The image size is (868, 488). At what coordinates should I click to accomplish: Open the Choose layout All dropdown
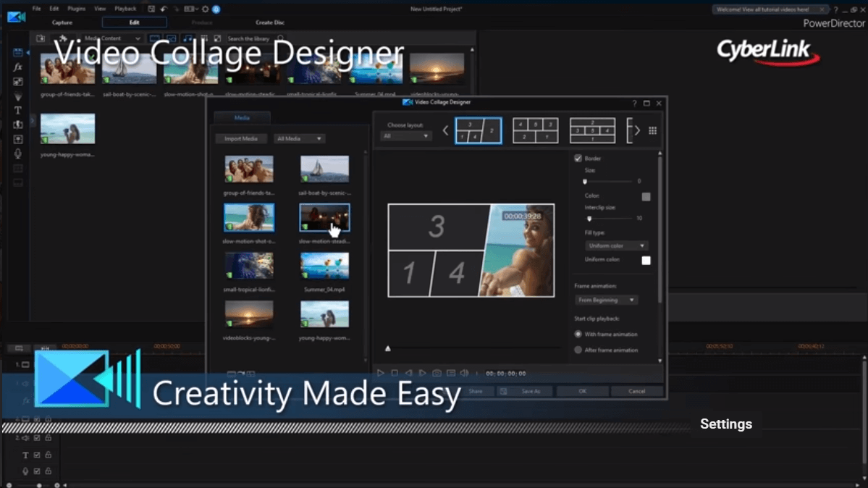pyautogui.click(x=405, y=135)
